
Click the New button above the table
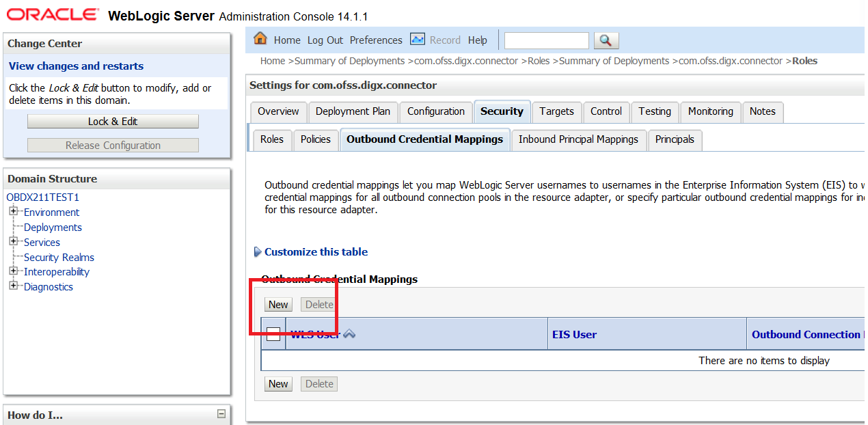click(278, 305)
